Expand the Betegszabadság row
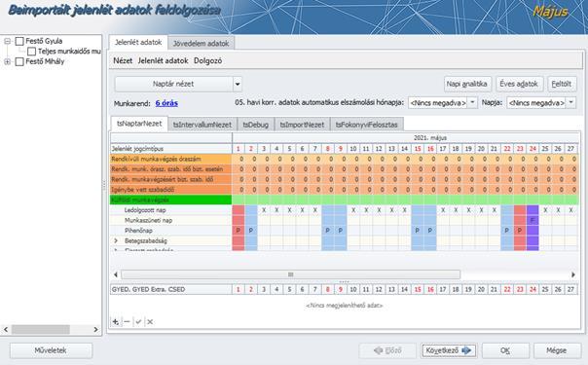The image size is (588, 365). coord(116,240)
